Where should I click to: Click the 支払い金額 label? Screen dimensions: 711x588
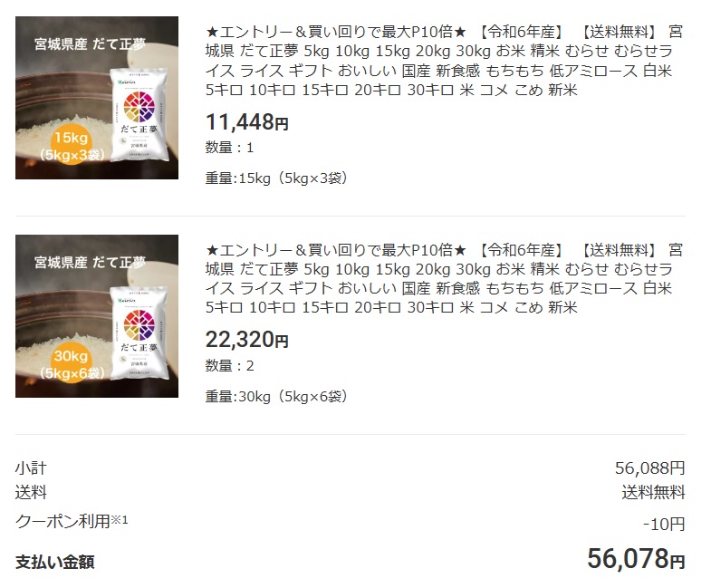pyautogui.click(x=55, y=562)
